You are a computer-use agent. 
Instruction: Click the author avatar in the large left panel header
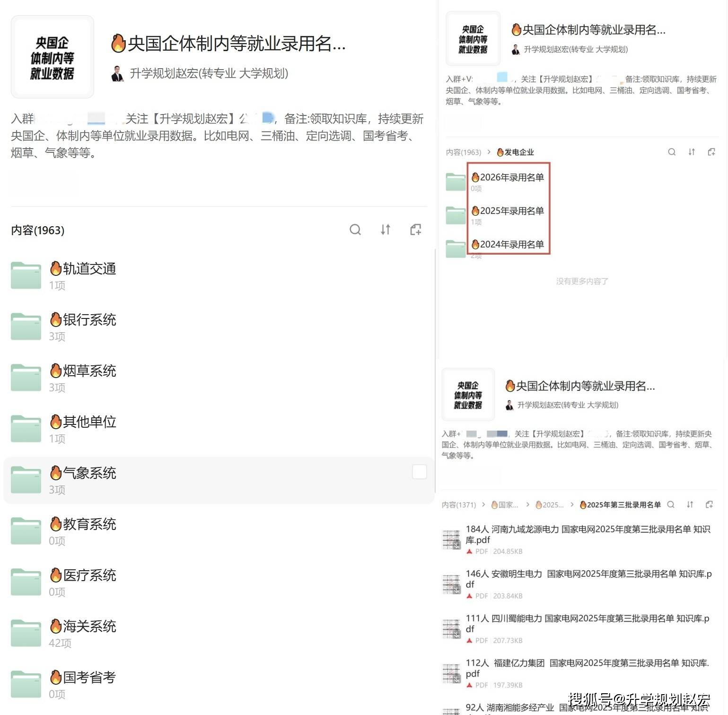point(117,73)
